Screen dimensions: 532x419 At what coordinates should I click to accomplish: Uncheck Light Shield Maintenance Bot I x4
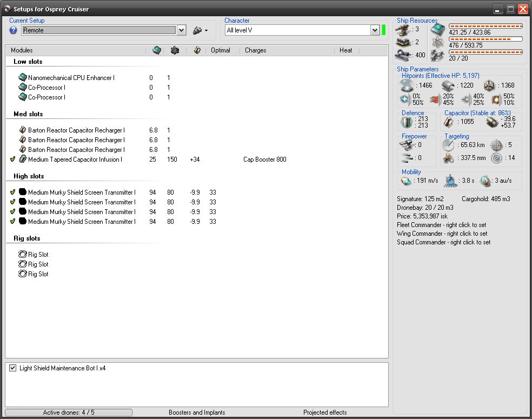(x=12, y=368)
